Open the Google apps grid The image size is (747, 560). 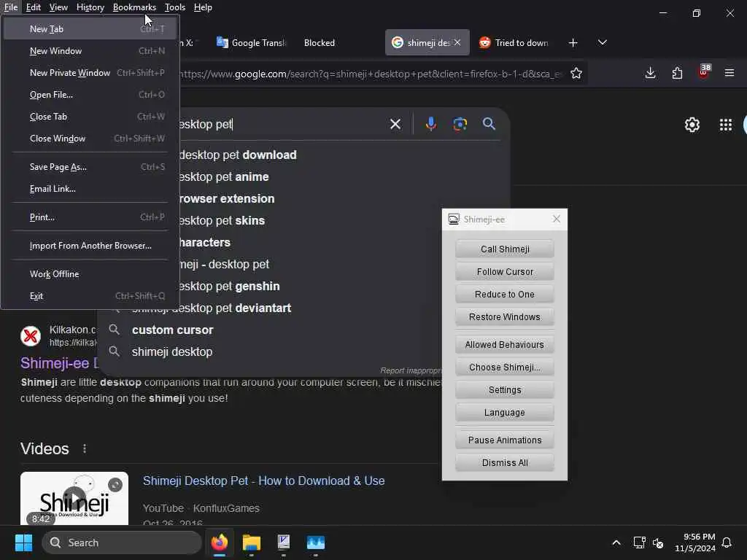pyautogui.click(x=726, y=125)
